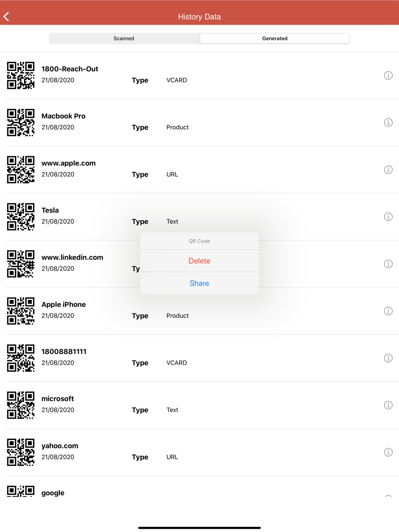Image resolution: width=399 pixels, height=532 pixels.
Task: Open info for 1800-Reach-Out entry
Action: click(388, 75)
